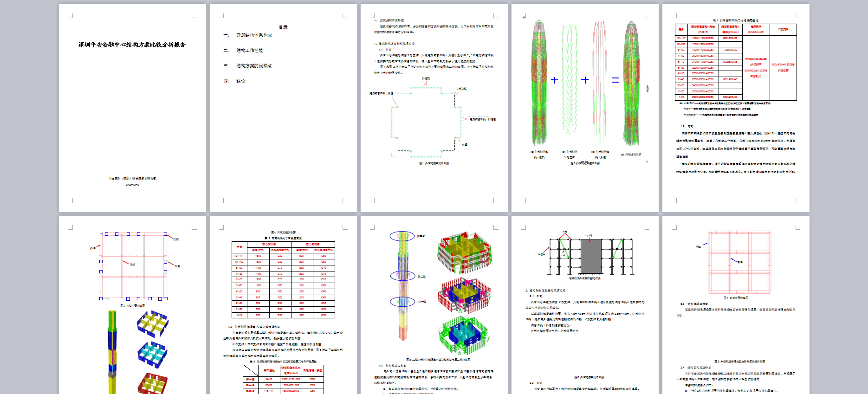Click the 2.1 外筒 heading on page nine
Screen dimensions: 868x394
(x=536, y=296)
